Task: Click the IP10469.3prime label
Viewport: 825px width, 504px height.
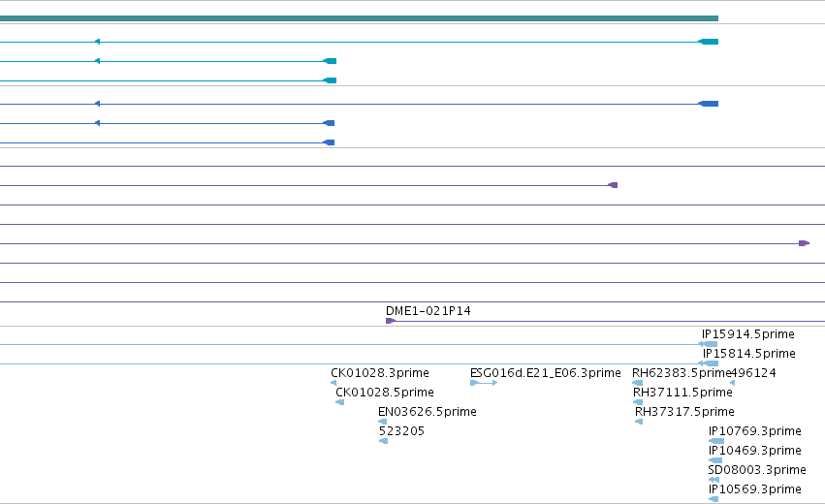Action: click(x=755, y=451)
